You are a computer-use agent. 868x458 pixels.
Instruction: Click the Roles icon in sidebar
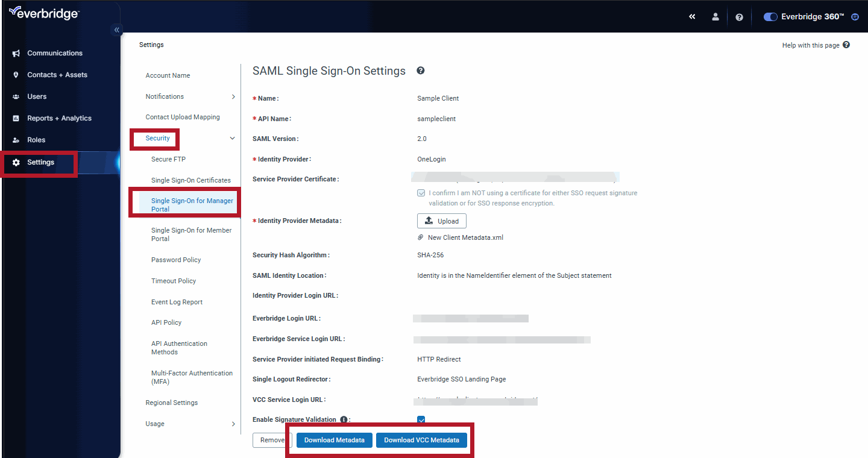[16, 140]
